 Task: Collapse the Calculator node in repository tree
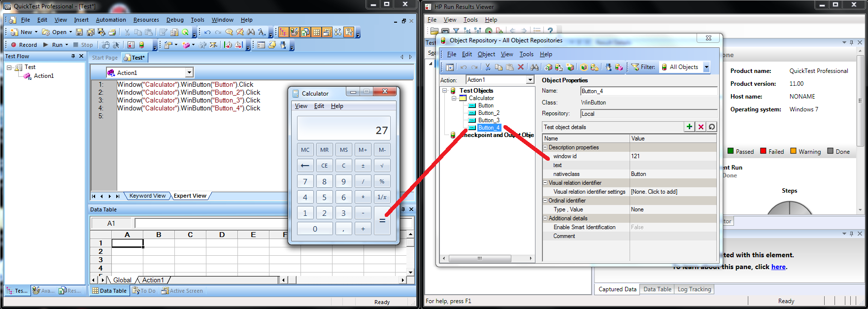pos(454,98)
